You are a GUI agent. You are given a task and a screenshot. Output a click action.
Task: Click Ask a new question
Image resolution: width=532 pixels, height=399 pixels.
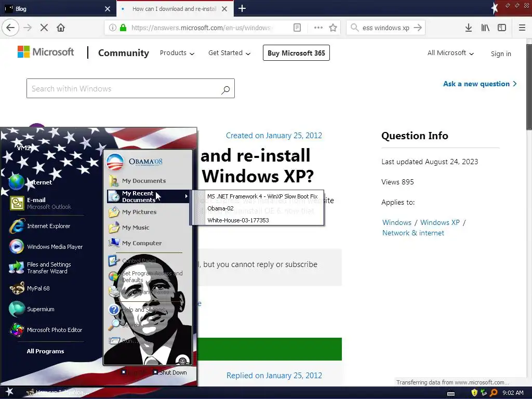coord(480,84)
